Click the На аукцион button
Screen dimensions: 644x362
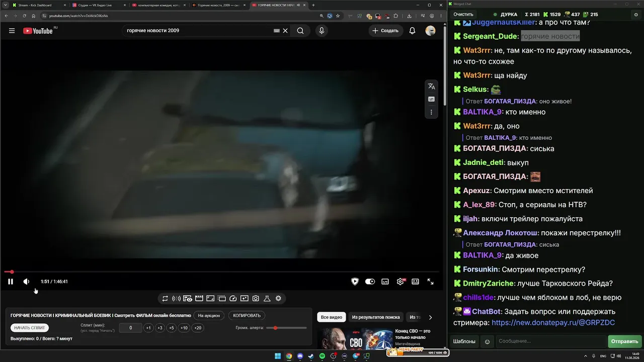coord(209,316)
